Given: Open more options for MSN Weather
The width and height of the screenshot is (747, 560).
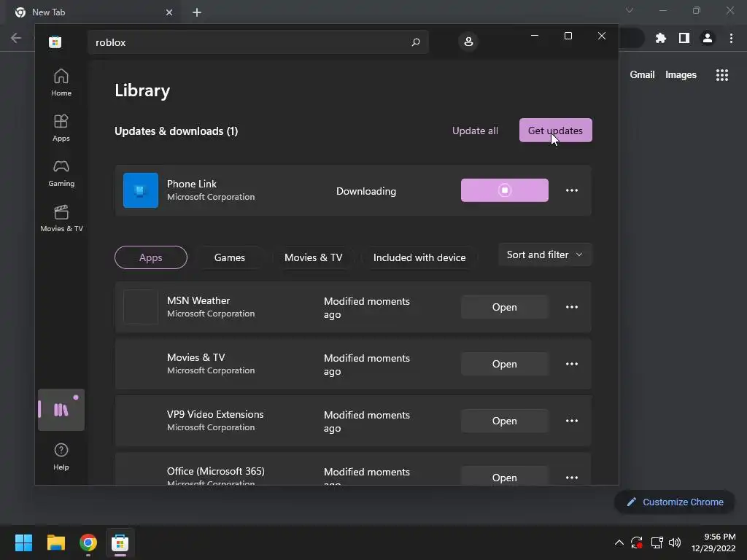Looking at the screenshot, I should [x=572, y=307].
